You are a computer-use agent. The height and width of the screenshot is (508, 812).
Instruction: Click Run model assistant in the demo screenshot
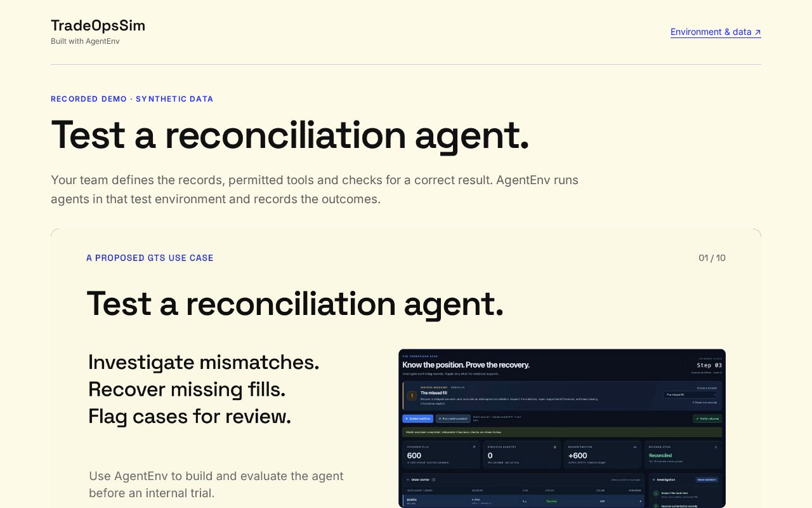pyautogui.click(x=453, y=419)
